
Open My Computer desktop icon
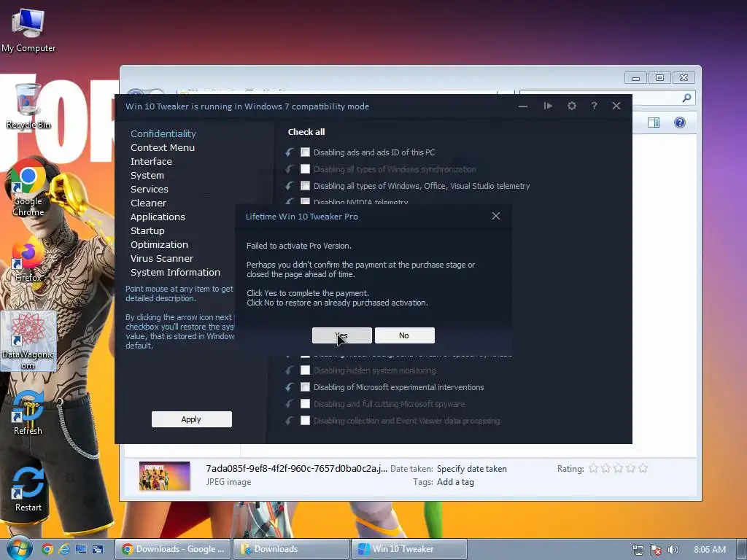(28, 30)
